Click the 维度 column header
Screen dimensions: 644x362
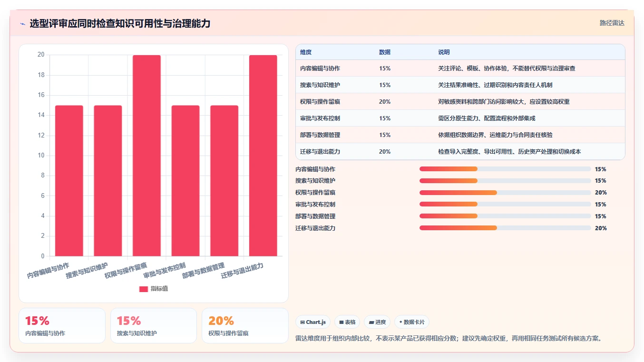coord(306,52)
